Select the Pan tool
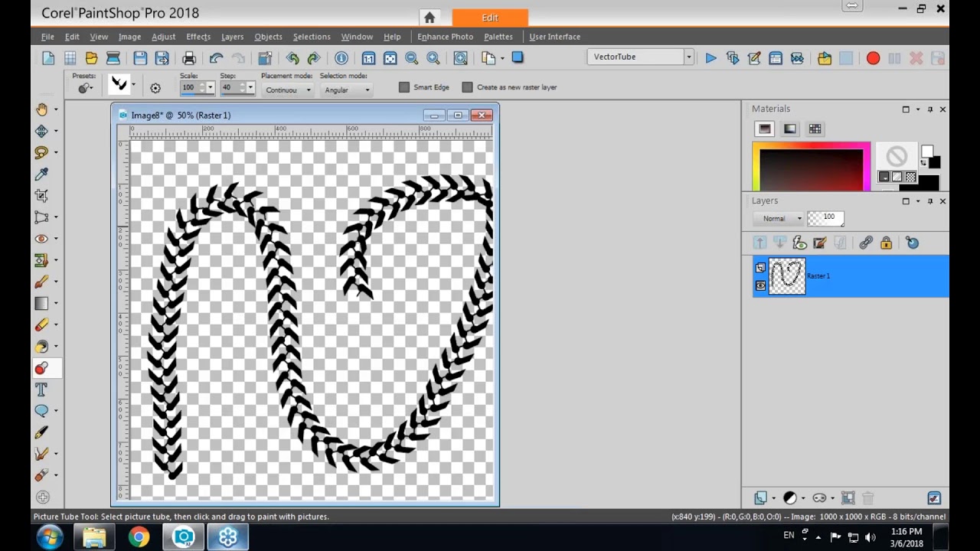Image resolution: width=980 pixels, height=551 pixels. (41, 109)
